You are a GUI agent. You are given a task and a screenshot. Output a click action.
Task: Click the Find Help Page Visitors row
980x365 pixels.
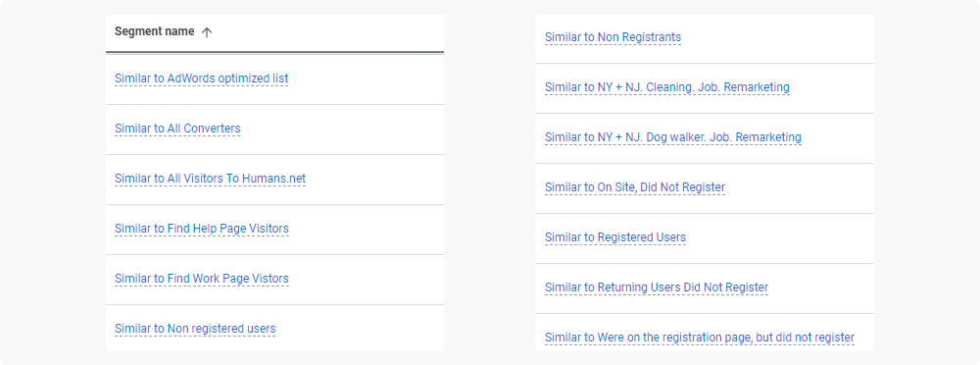point(275,230)
